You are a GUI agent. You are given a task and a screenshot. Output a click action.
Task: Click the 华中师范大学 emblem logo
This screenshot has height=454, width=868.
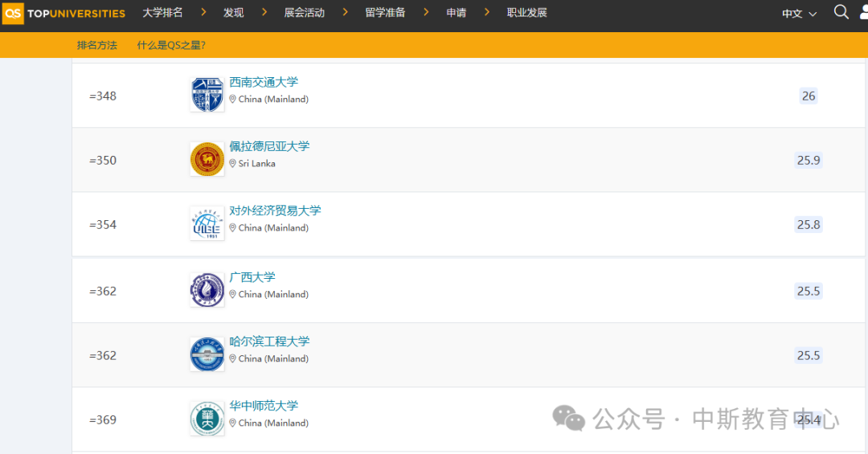pos(207,418)
